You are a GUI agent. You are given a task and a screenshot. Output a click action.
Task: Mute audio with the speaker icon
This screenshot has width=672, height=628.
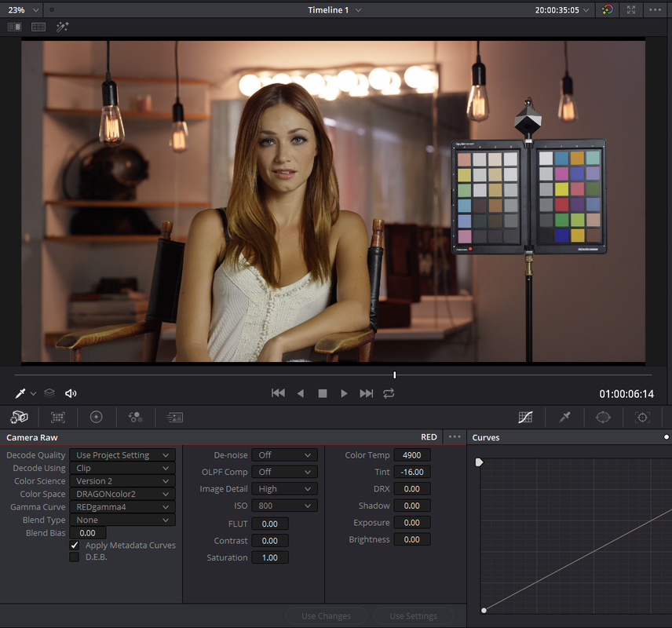point(71,393)
